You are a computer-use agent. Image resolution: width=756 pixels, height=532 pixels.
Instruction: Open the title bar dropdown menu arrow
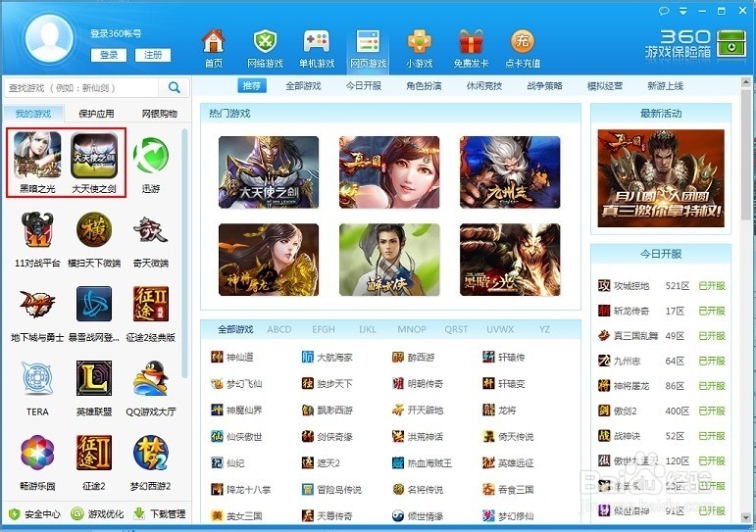point(683,11)
